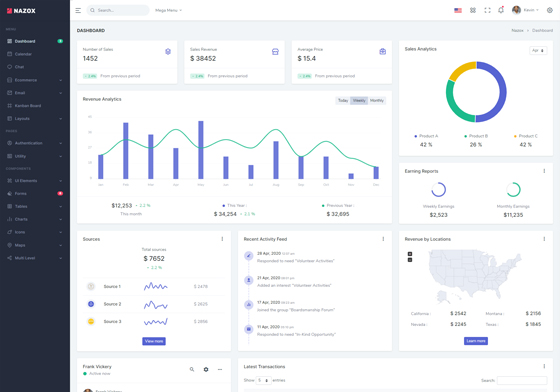The image size is (560, 392).
Task: Click the View more button under Sources
Action: pos(154,341)
